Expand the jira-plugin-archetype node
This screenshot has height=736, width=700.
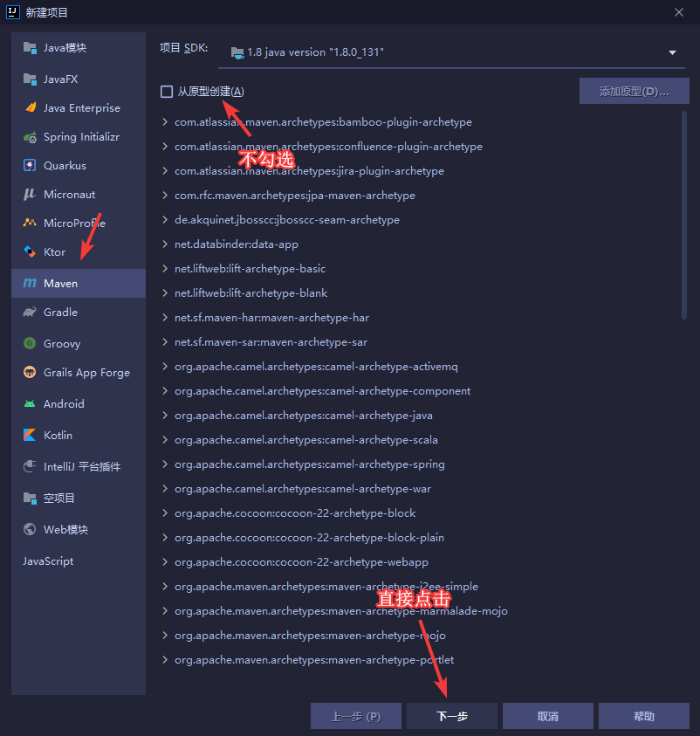coord(165,171)
